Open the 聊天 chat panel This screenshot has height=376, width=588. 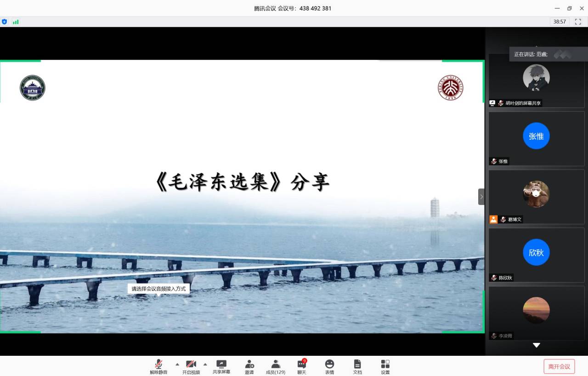pyautogui.click(x=301, y=365)
